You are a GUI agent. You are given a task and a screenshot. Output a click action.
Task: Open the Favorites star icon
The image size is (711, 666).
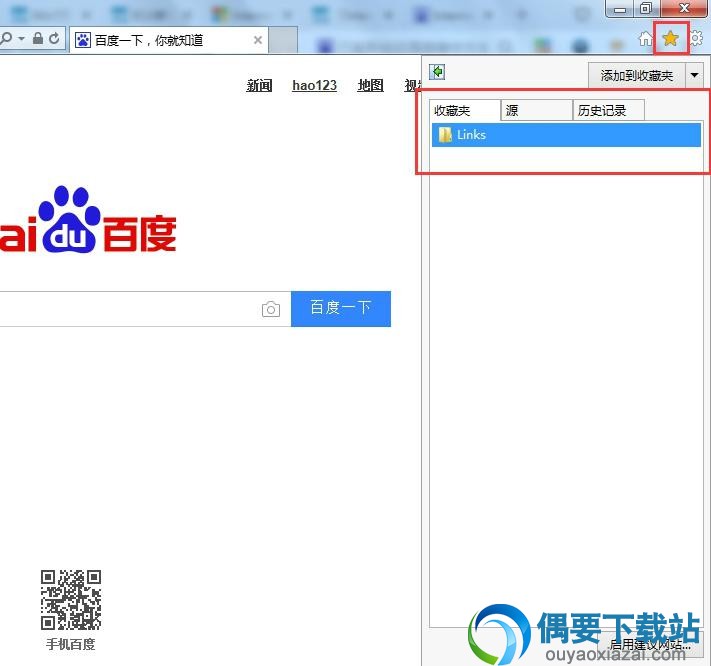pyautogui.click(x=670, y=39)
